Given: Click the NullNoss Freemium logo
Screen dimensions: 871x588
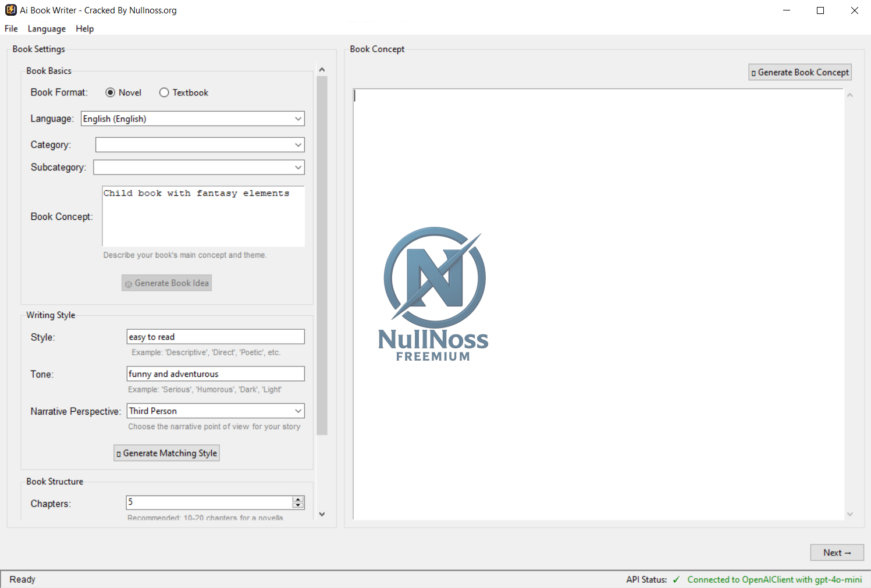Looking at the screenshot, I should tap(433, 294).
